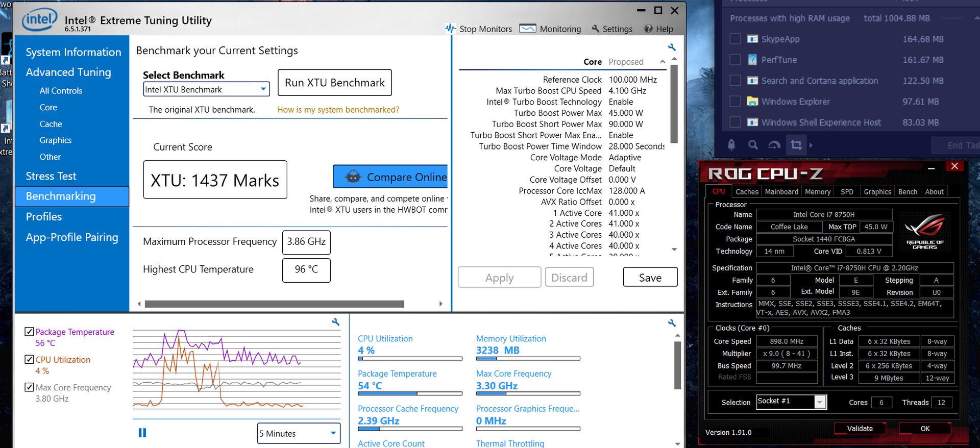Open Monitoring view from the toolbar

(550, 29)
